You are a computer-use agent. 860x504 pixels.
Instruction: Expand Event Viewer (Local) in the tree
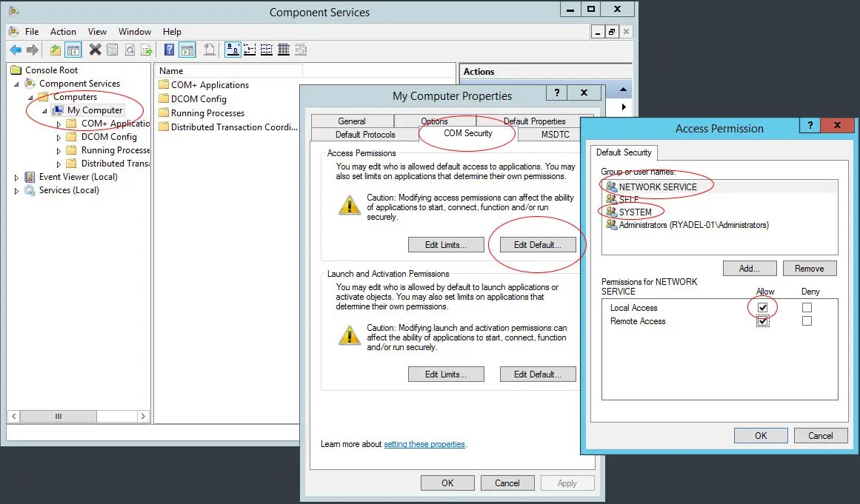(16, 177)
